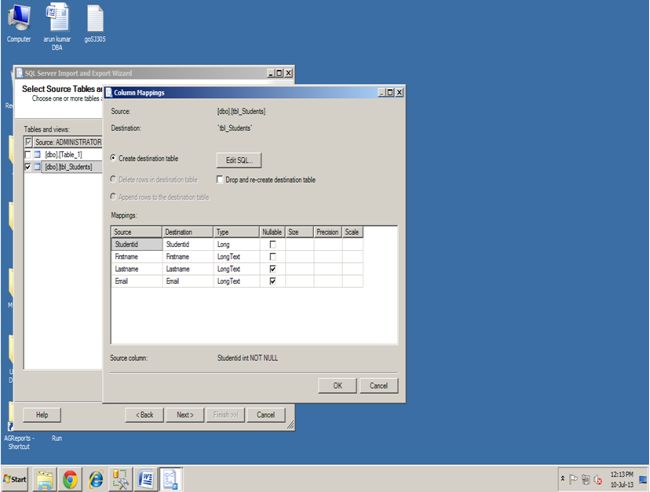Click Help in the wizard window
Screen dimensions: 650x492
click(42, 415)
